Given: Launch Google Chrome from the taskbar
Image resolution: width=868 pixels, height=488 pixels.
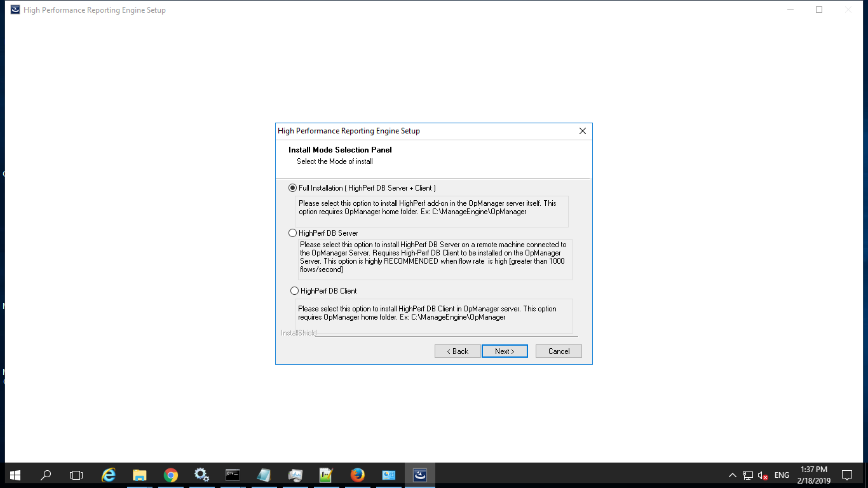Looking at the screenshot, I should coord(170,475).
